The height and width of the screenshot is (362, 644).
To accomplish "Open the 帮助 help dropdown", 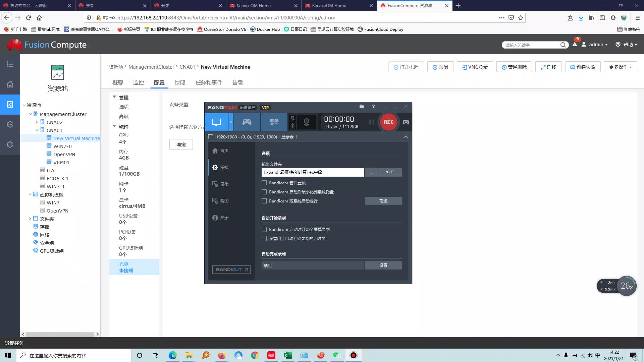I will pos(627,45).
